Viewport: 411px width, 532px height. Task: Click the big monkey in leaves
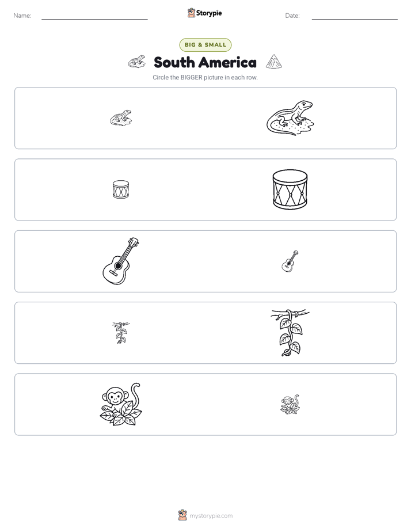(121, 404)
